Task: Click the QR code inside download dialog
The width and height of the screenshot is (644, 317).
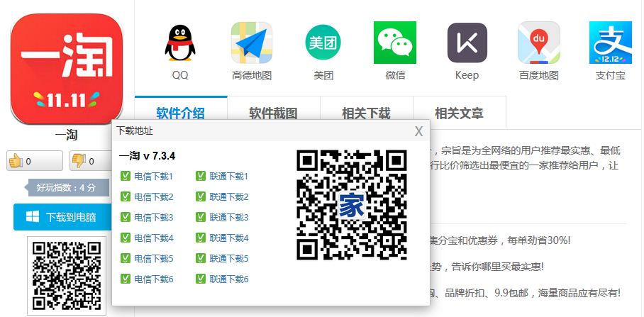Action: [352, 205]
